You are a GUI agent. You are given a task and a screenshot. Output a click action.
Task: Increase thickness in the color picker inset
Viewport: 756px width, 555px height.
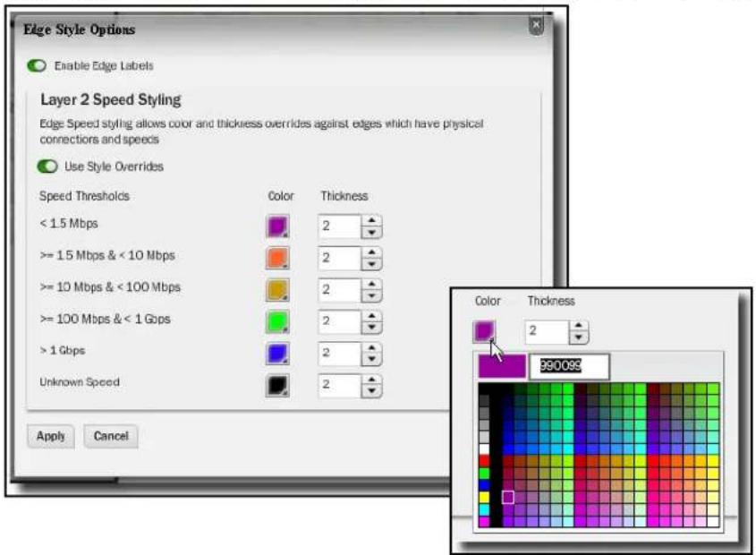(x=579, y=326)
